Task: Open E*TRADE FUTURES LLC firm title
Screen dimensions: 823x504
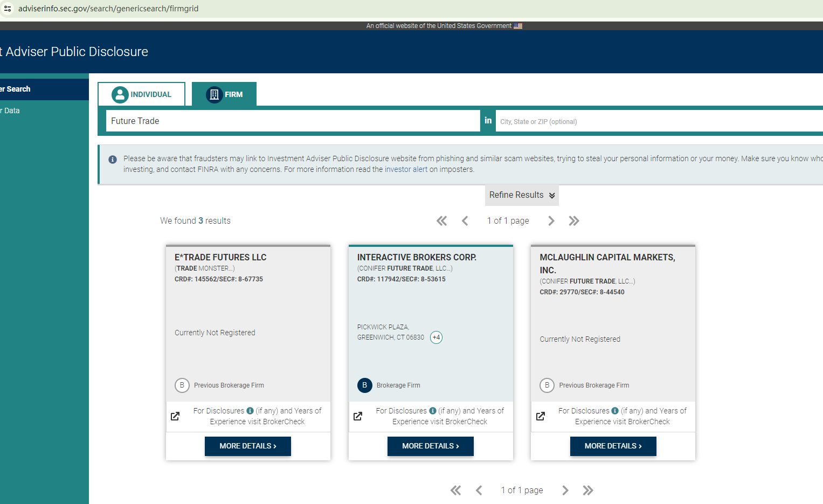Action: click(x=220, y=257)
